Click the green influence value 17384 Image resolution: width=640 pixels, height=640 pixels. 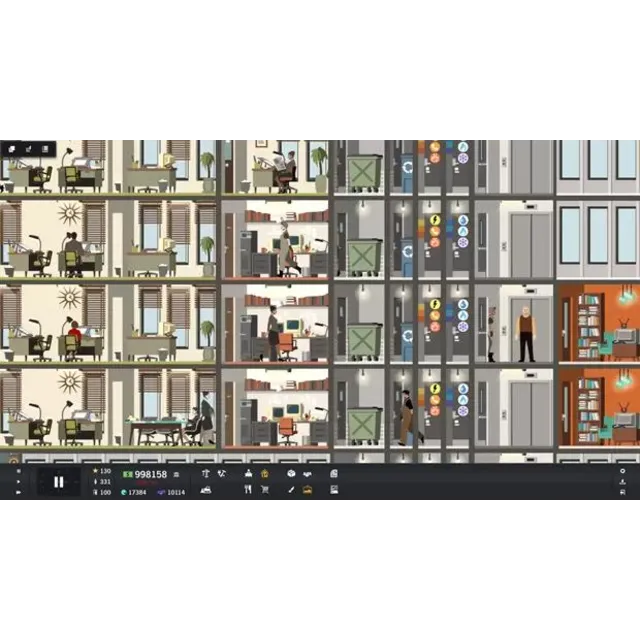coord(137,492)
